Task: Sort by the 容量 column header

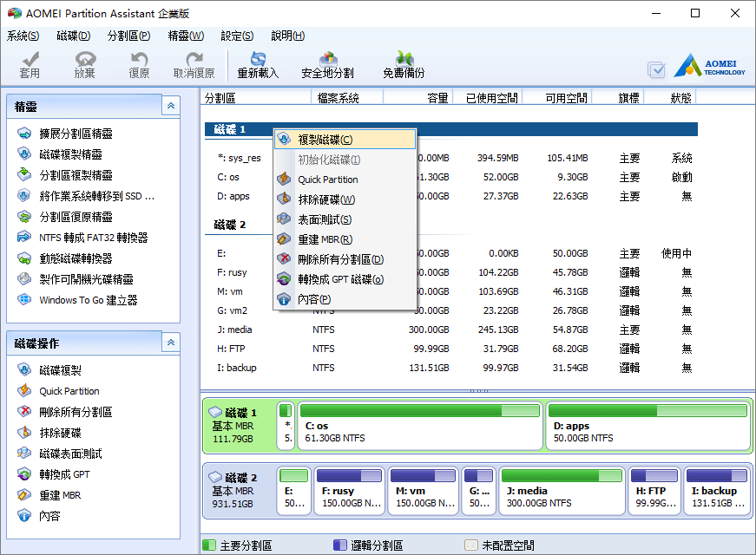Action: pos(418,98)
